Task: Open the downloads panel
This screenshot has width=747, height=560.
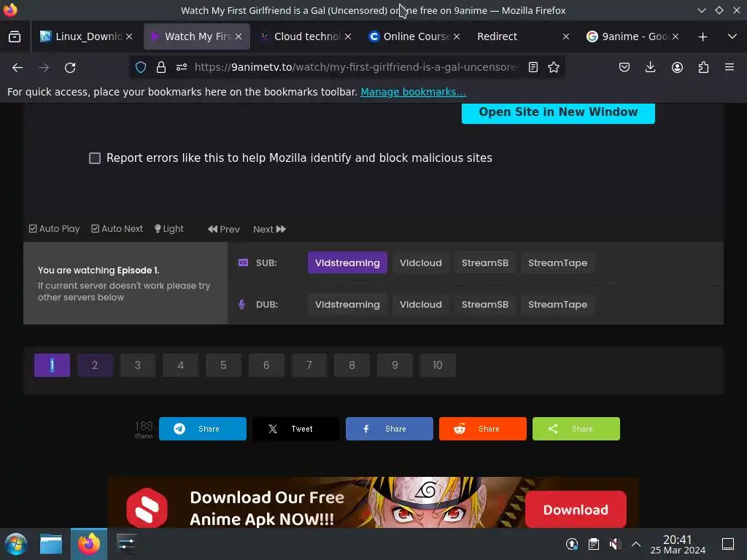Action: [650, 68]
